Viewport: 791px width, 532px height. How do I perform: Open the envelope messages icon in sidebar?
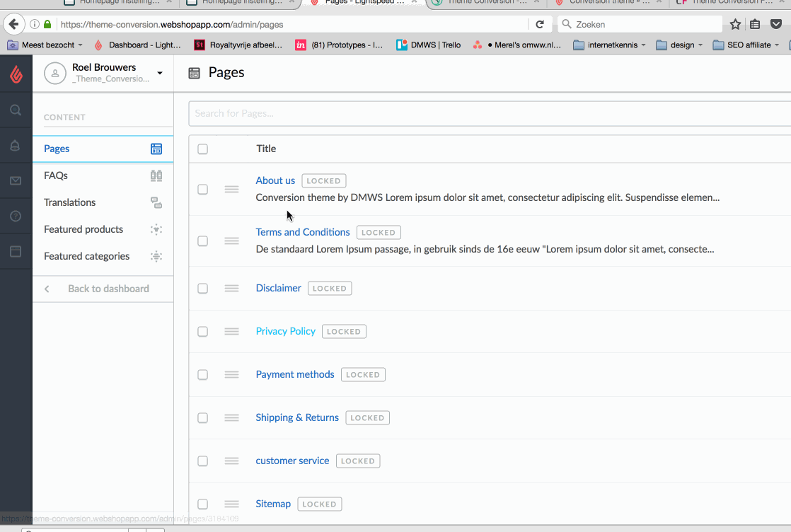pos(16,180)
